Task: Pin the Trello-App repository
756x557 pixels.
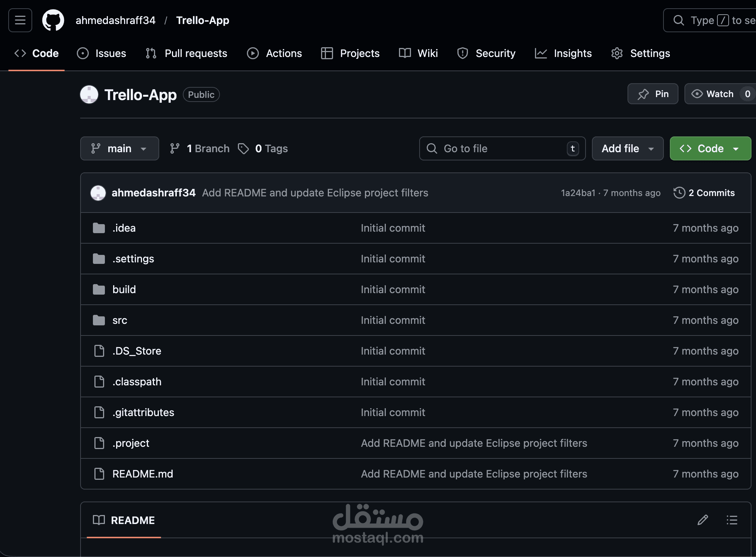Action: [x=653, y=94]
